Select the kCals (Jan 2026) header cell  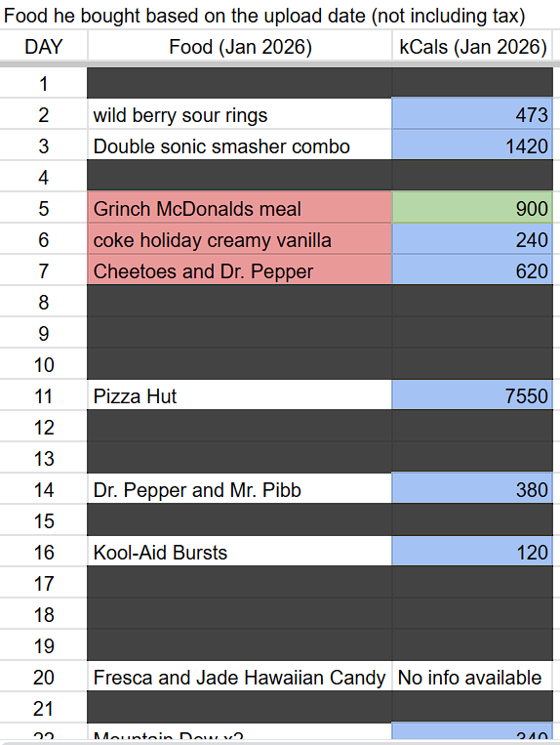pos(472,47)
